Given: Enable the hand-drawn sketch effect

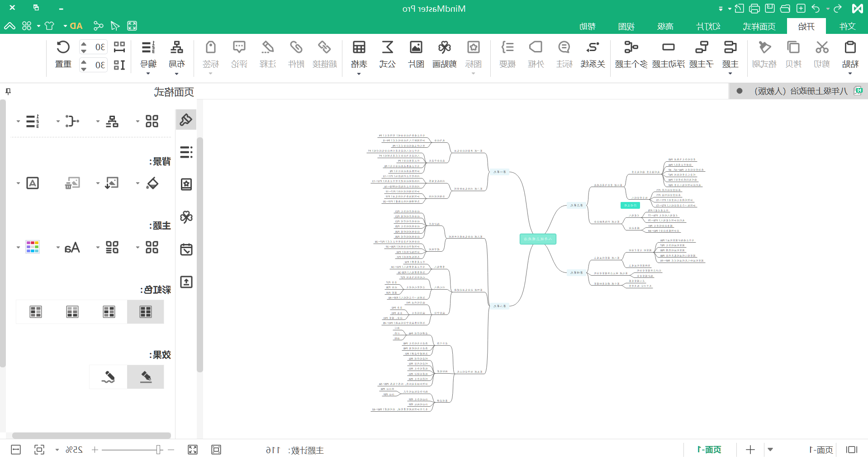Looking at the screenshot, I should (x=108, y=377).
